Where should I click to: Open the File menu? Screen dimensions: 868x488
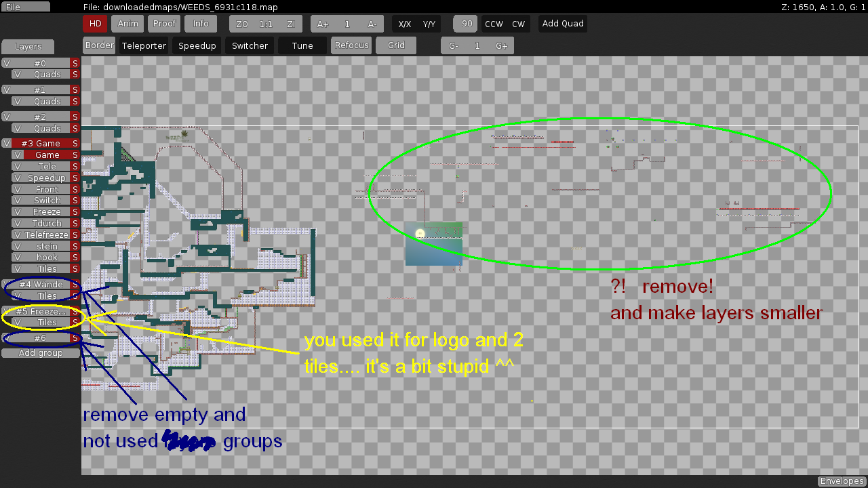pyautogui.click(x=25, y=7)
